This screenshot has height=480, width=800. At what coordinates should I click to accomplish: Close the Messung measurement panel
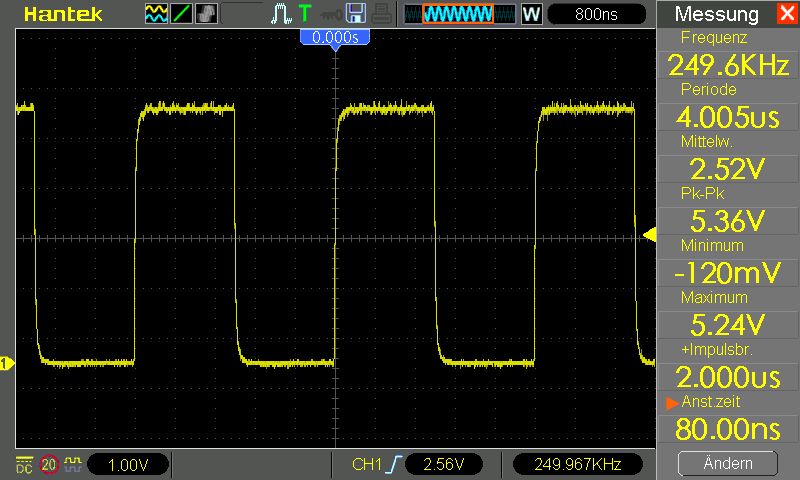click(785, 14)
